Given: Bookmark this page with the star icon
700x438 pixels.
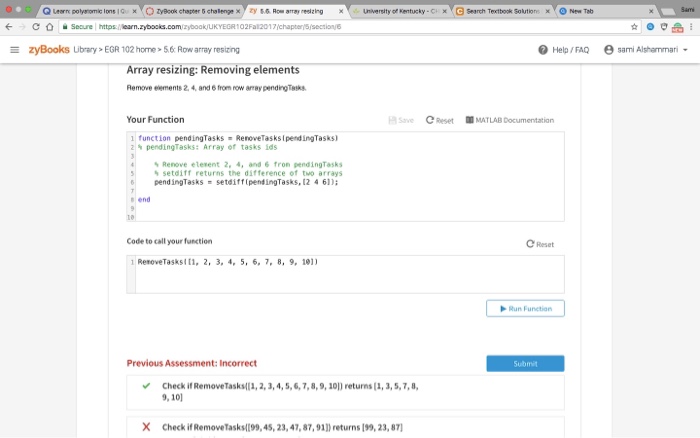Looking at the screenshot, I should [x=634, y=27].
